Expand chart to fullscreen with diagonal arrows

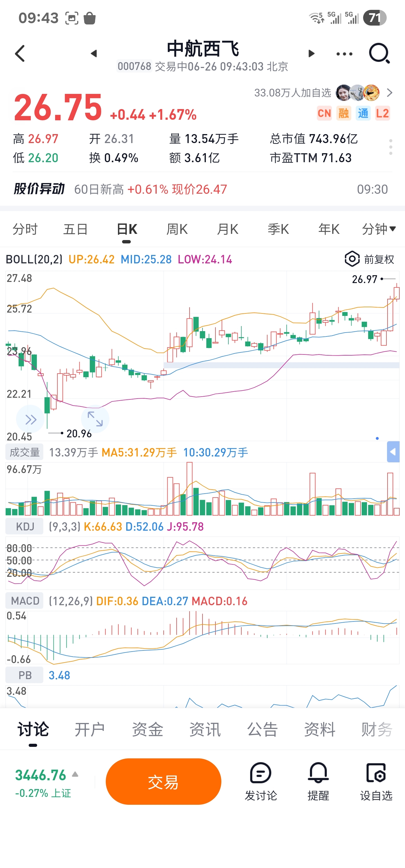click(x=95, y=419)
